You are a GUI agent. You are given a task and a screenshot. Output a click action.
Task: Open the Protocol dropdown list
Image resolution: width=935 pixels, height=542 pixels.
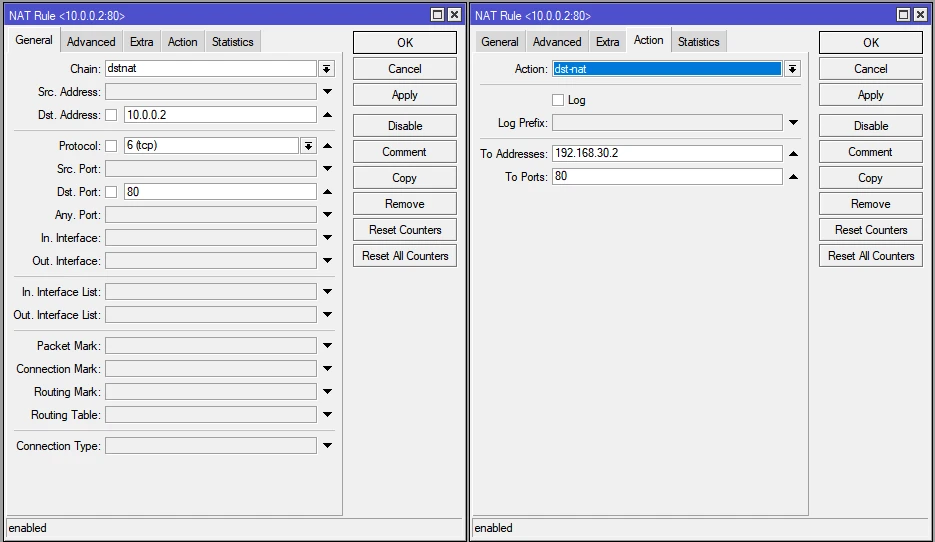click(308, 146)
